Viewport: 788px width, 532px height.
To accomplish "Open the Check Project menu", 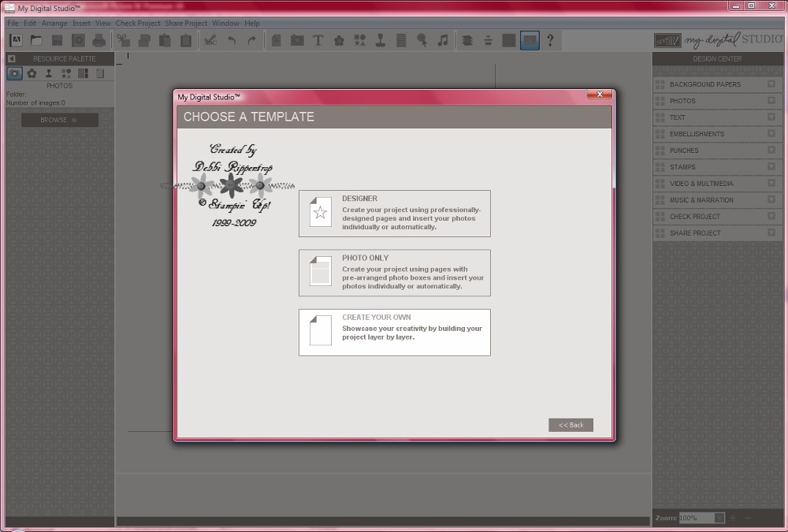I will [x=138, y=23].
